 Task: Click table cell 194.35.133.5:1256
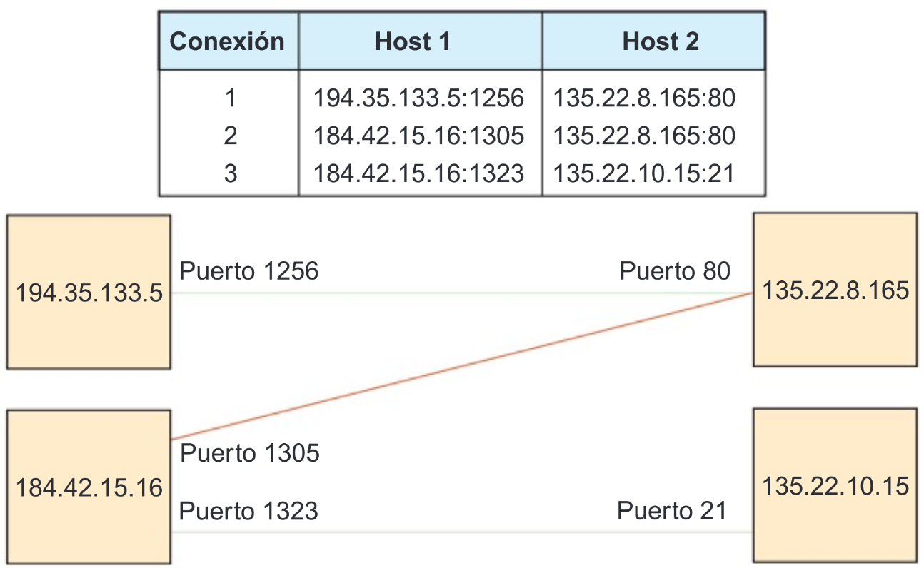coord(419,98)
